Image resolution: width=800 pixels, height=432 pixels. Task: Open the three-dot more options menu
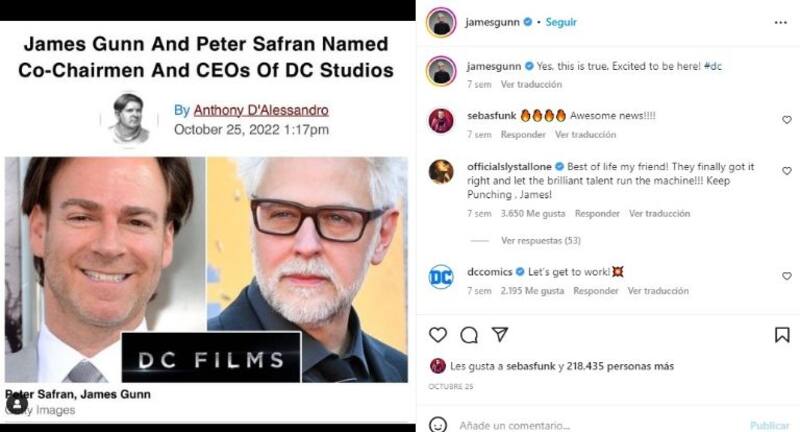click(780, 22)
